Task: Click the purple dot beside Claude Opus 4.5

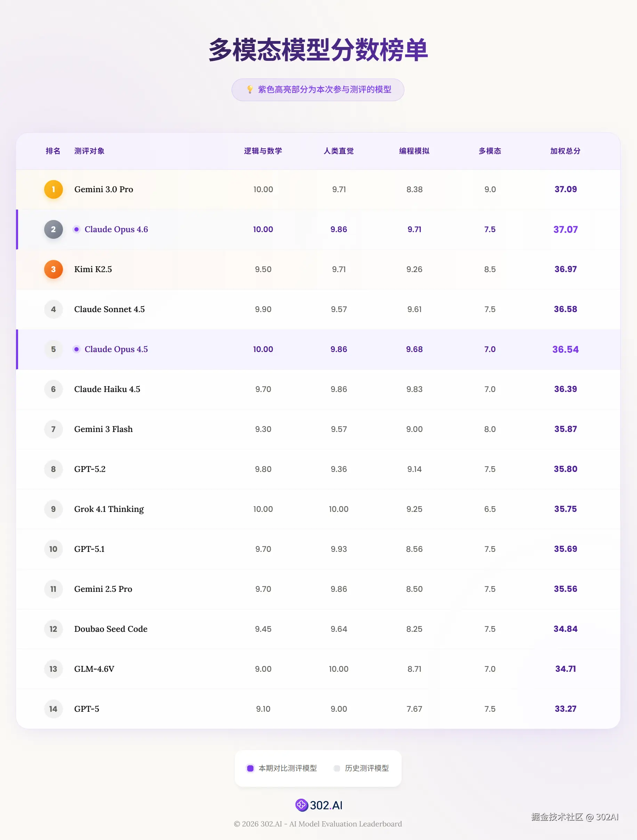Action: (x=76, y=349)
